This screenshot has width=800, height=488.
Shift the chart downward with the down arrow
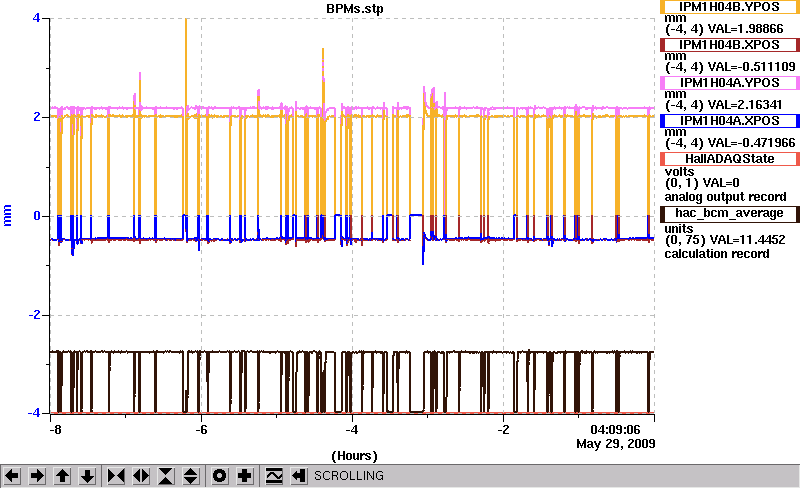click(88, 476)
